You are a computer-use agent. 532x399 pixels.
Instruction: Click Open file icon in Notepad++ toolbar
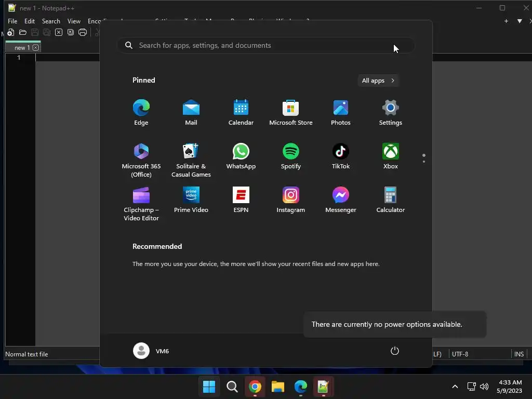(23, 33)
